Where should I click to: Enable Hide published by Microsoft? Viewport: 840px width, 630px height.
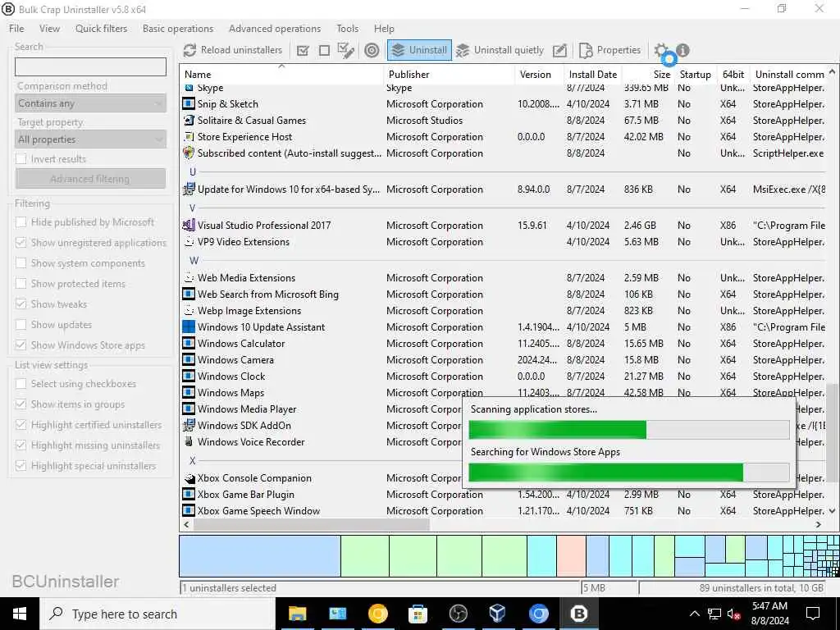click(21, 222)
